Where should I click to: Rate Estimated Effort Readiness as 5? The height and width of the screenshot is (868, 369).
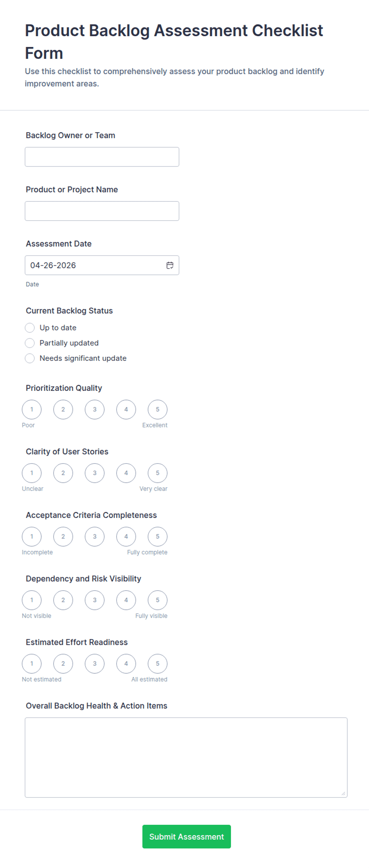(x=158, y=664)
